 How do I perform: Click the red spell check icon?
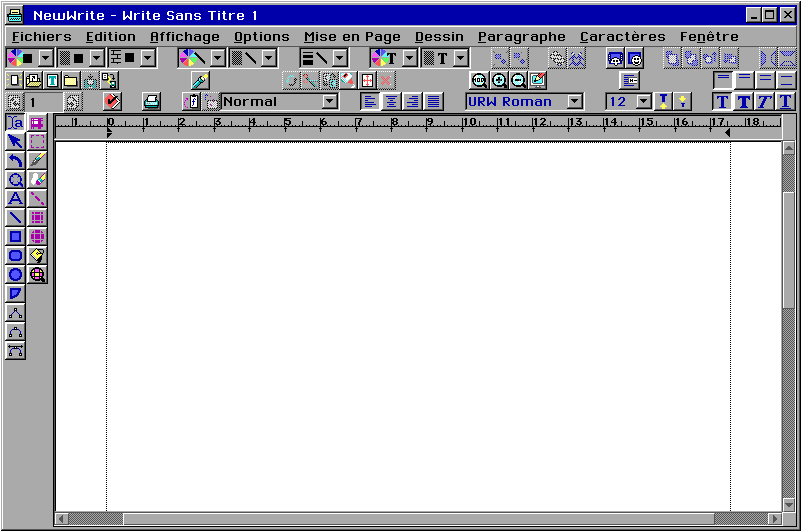[x=112, y=101]
